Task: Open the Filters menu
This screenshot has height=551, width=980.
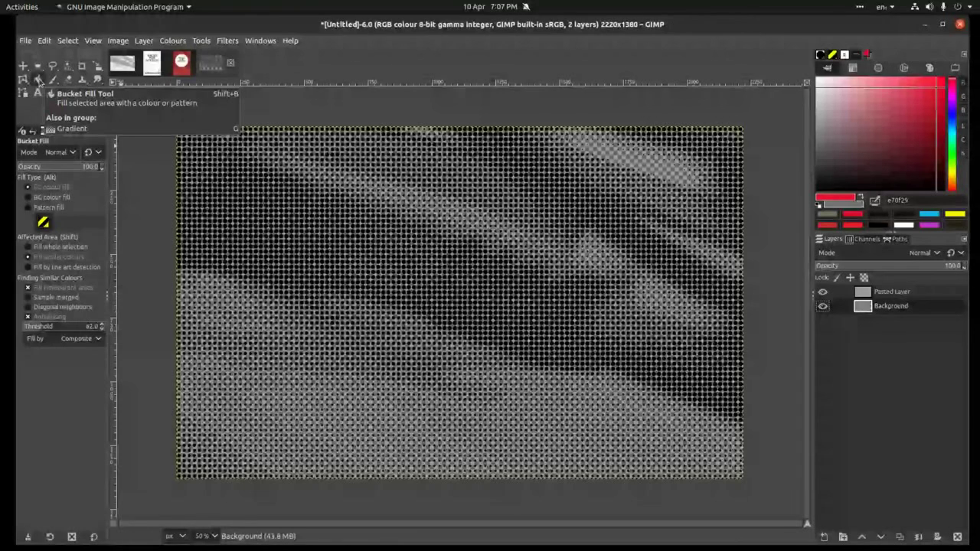Action: (x=227, y=41)
